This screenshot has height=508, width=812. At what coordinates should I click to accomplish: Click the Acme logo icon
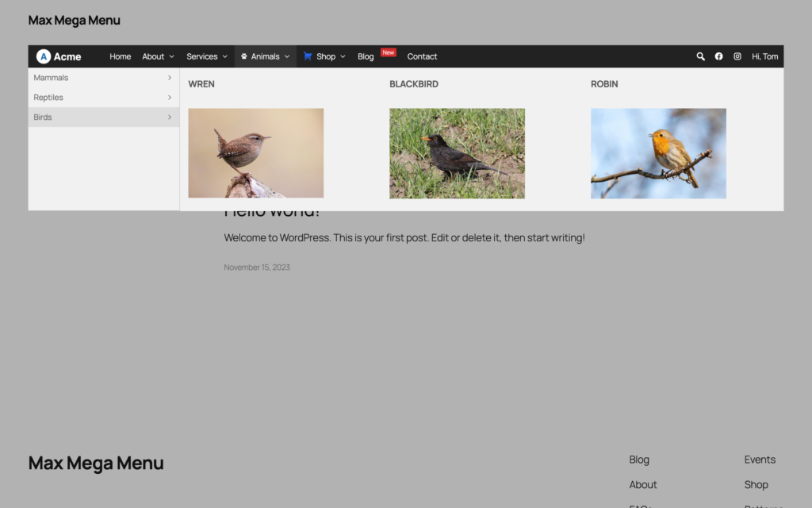tap(44, 56)
